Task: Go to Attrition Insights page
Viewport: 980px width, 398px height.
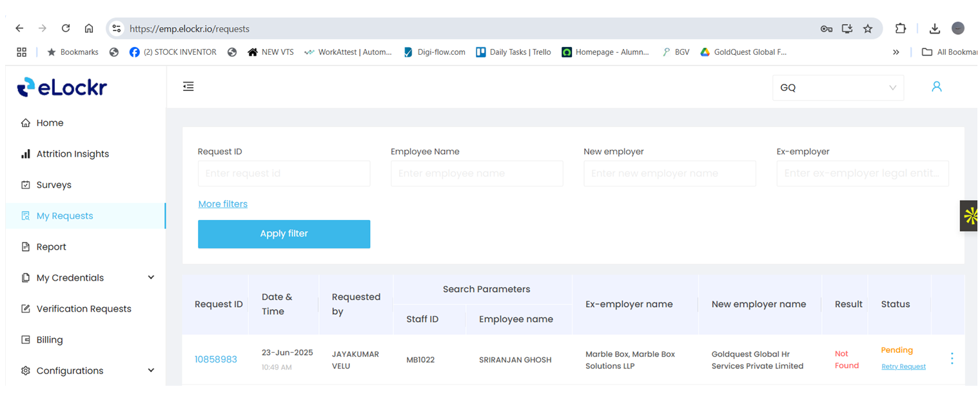Action: (72, 154)
